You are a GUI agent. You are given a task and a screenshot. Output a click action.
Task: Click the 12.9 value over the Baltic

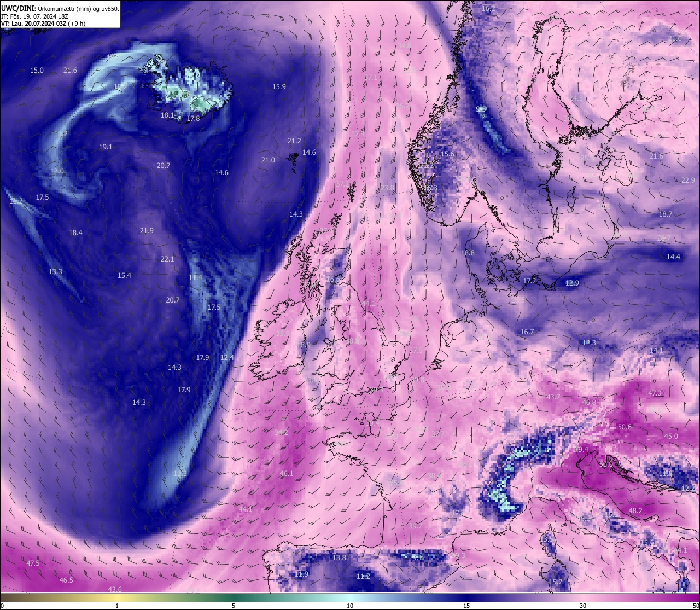coord(572,283)
